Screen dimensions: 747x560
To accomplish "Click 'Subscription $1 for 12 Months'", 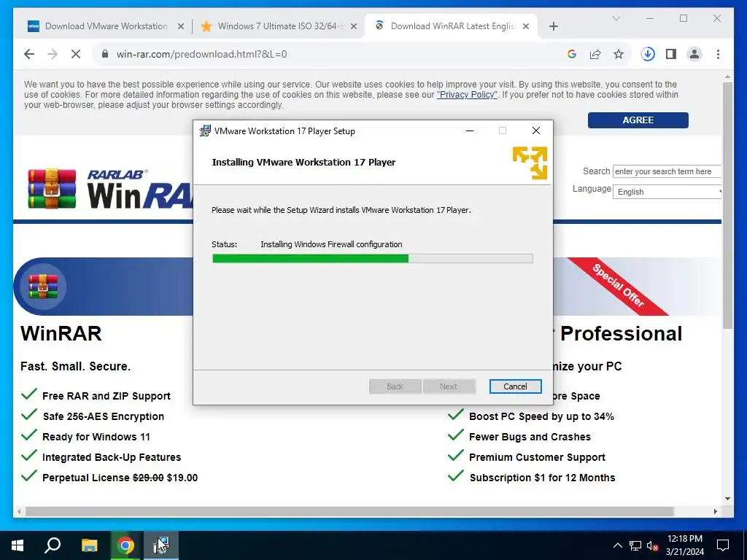I will click(542, 478).
